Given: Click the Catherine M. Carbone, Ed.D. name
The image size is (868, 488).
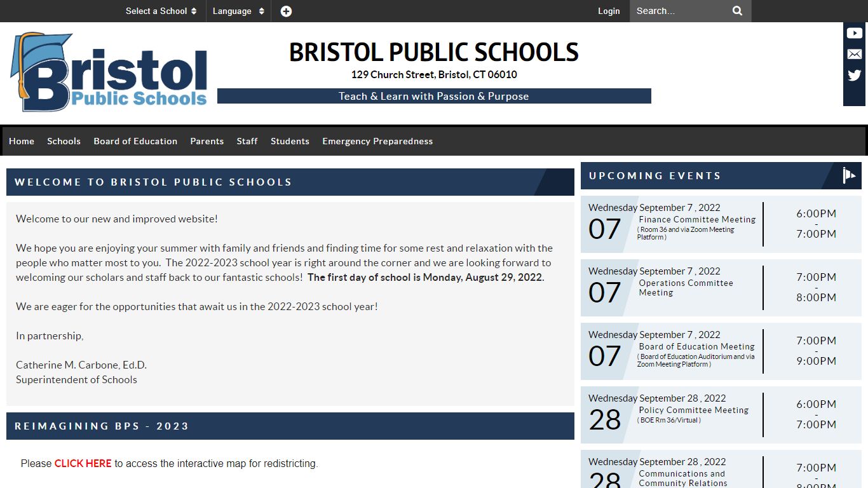Looking at the screenshot, I should [x=81, y=365].
